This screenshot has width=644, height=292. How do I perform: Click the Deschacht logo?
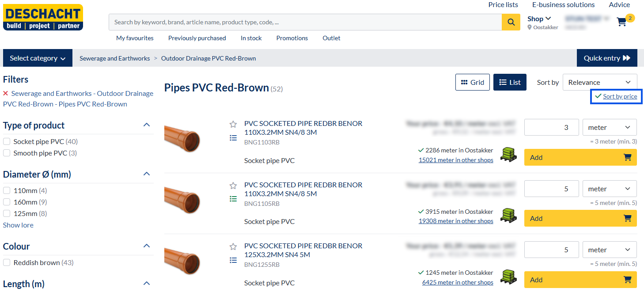(43, 17)
